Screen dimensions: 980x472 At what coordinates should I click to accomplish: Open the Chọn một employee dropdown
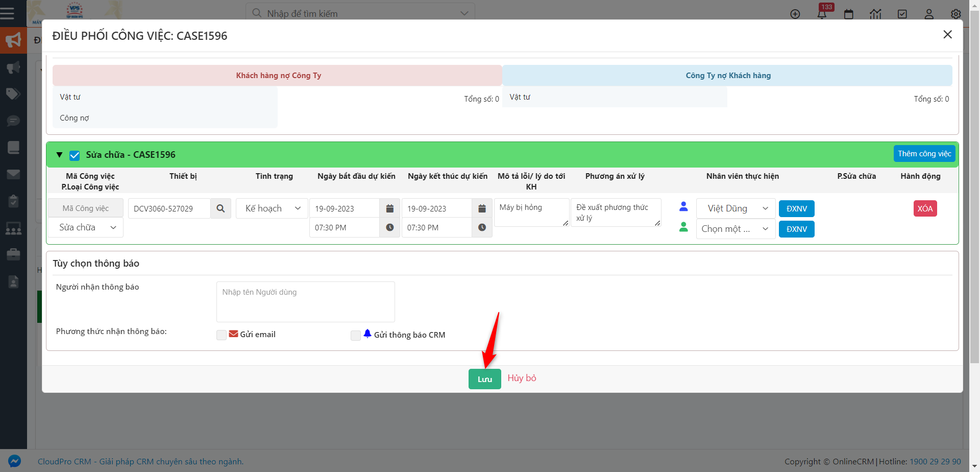pos(736,229)
